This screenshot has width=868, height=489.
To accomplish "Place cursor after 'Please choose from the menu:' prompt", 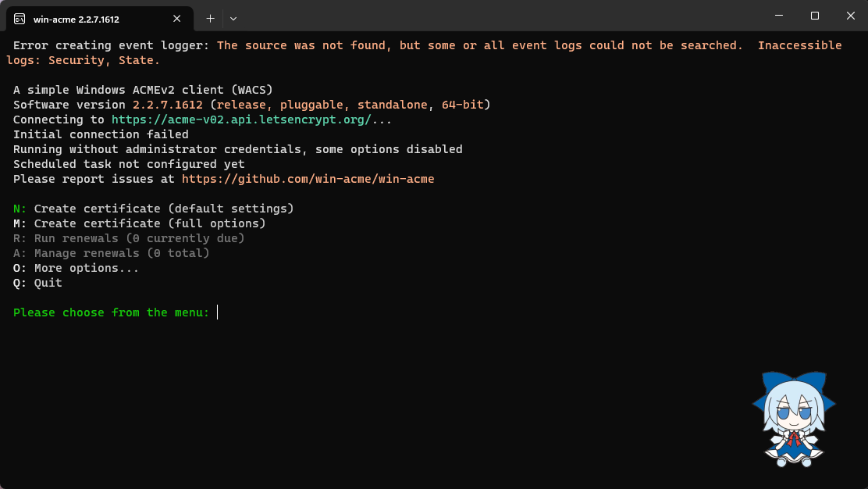I will pyautogui.click(x=218, y=312).
